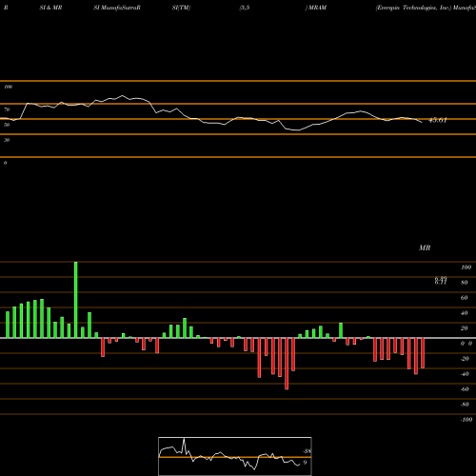Click the '40' label on the MR axis

tap(465, 313)
